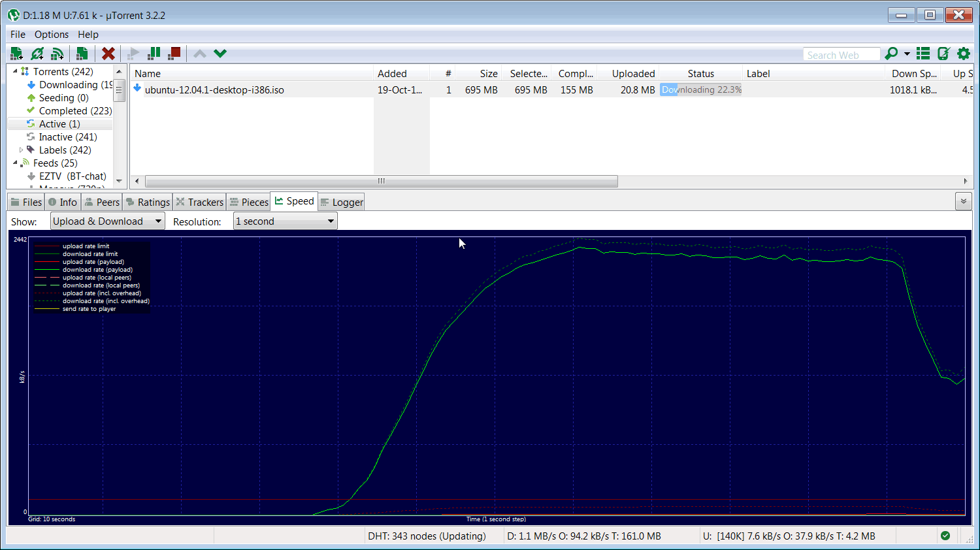Sort by the Added column header
Screen dimensions: 980x550
[402, 74]
